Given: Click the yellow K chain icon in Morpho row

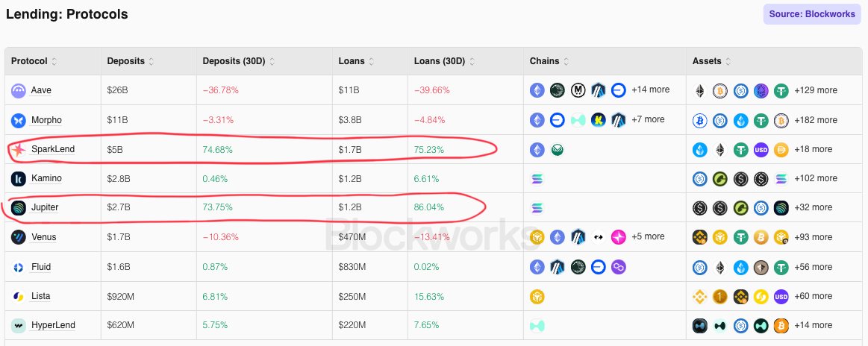Looking at the screenshot, I should [x=599, y=120].
